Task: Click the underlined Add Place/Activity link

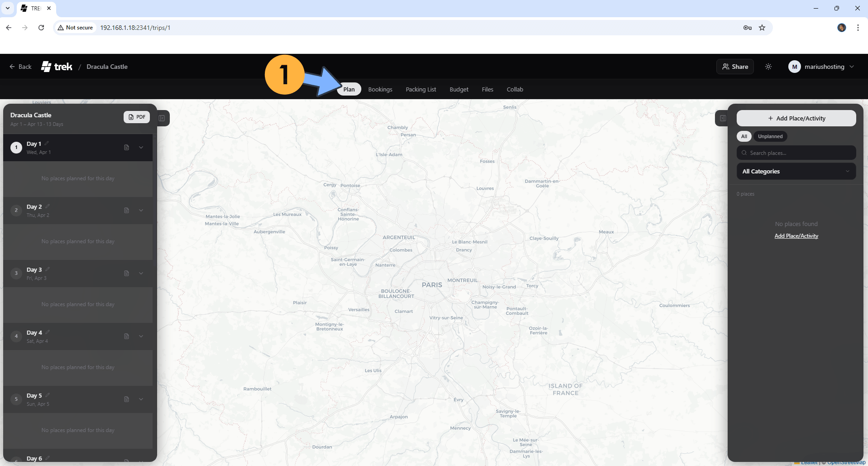Action: click(x=796, y=236)
